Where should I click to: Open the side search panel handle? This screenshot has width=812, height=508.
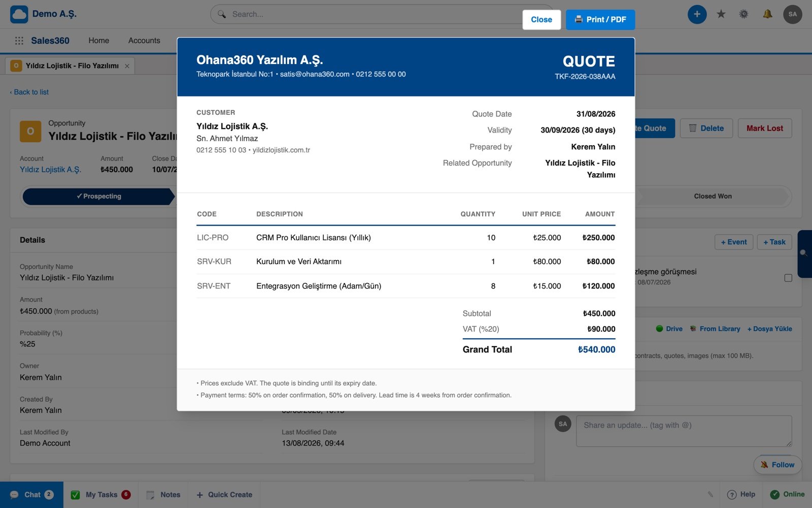pos(805,253)
